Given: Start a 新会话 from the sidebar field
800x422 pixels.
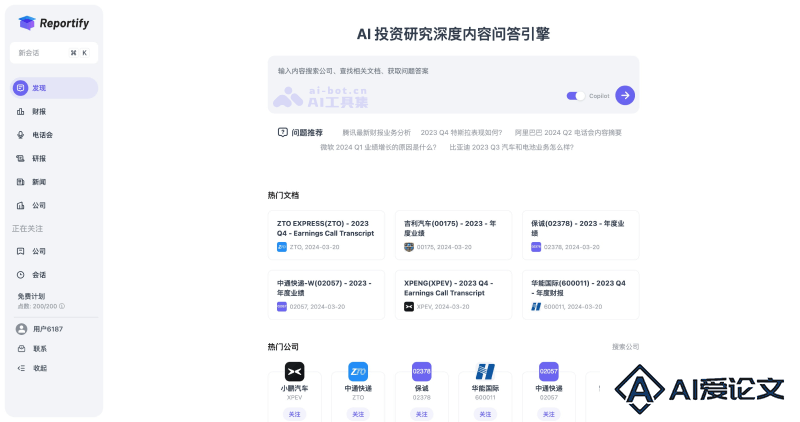Looking at the screenshot, I should pyautogui.click(x=54, y=53).
